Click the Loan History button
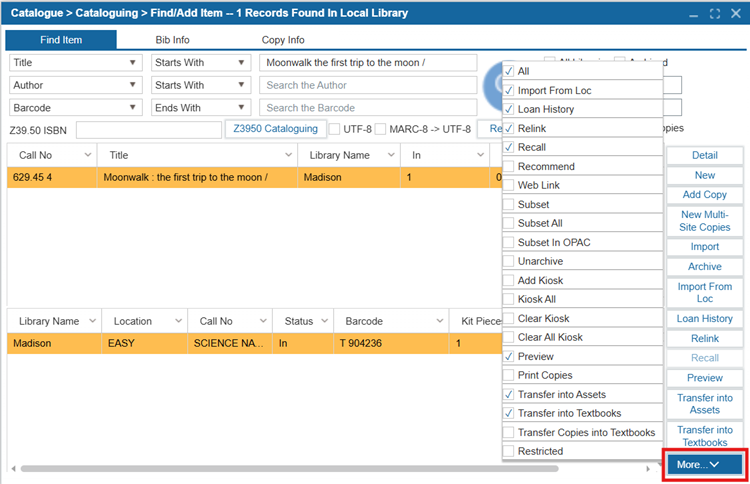 705,319
